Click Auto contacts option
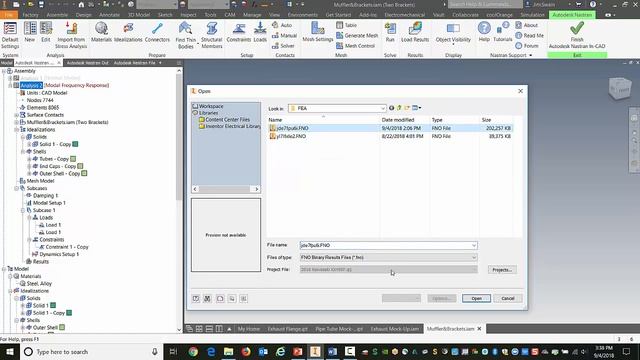Viewport: 640px width, 360px height. click(282, 25)
